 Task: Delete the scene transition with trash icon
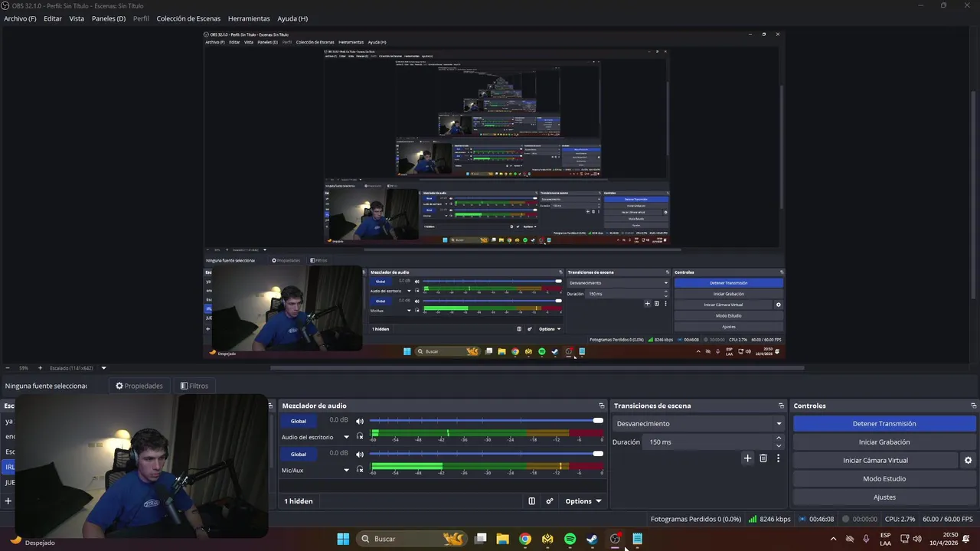[x=763, y=458]
